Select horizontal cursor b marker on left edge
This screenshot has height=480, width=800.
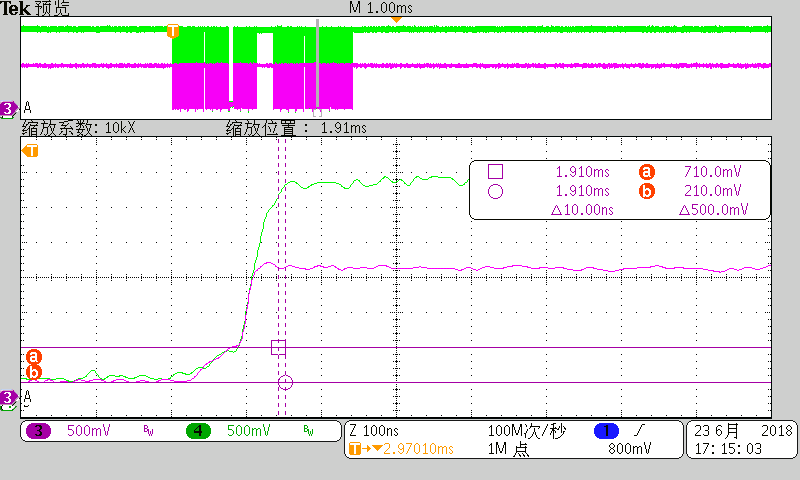(34, 372)
